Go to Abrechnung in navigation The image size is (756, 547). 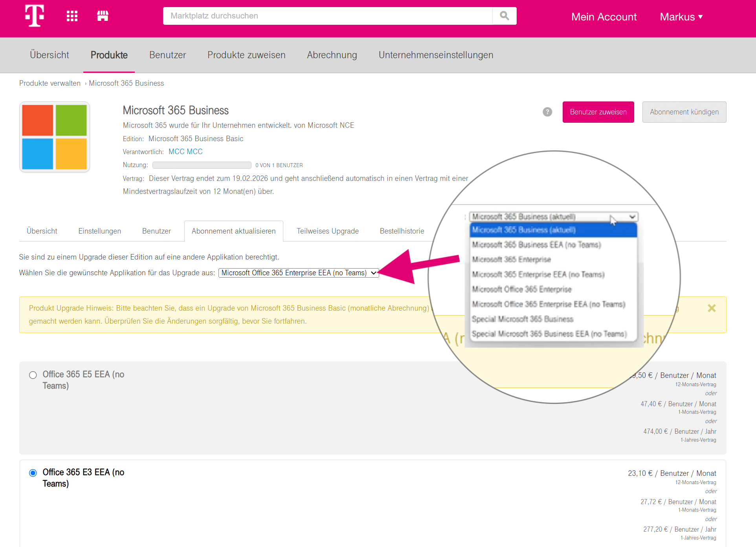coord(332,55)
